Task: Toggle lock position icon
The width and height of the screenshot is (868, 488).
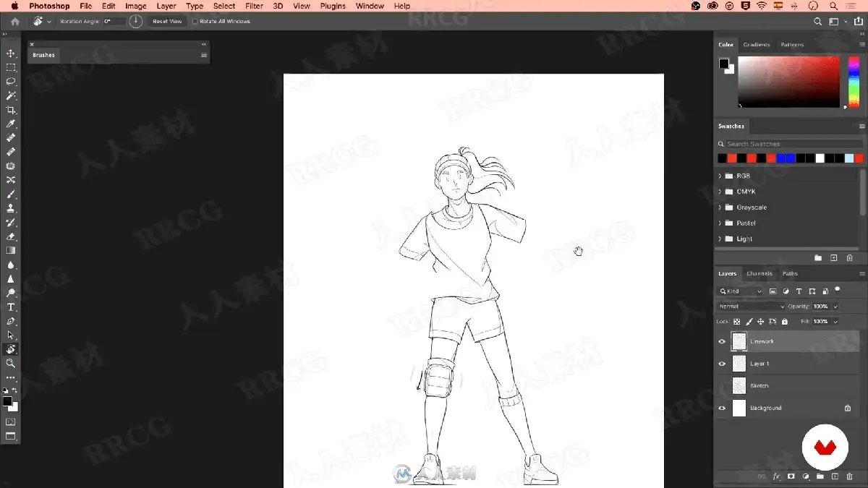Action: 760,322
